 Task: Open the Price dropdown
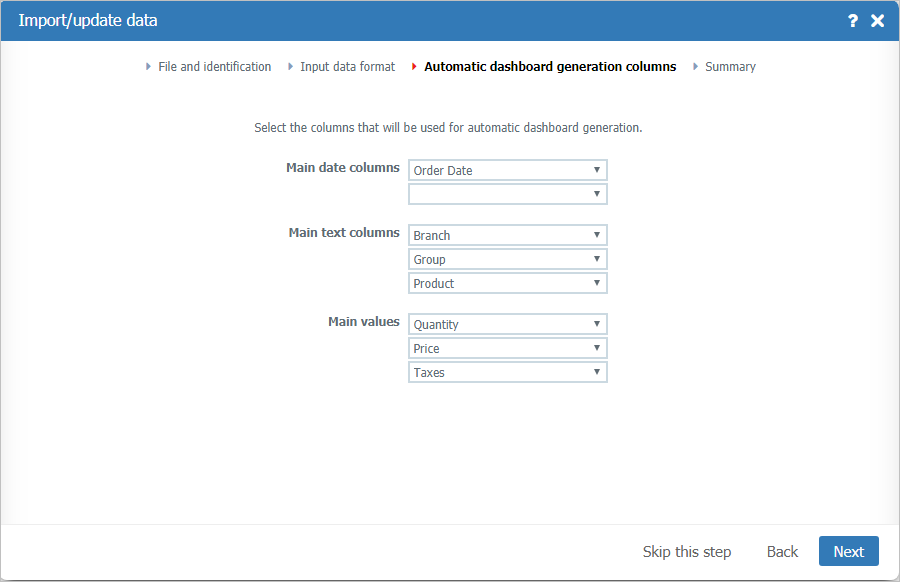pyautogui.click(x=507, y=348)
